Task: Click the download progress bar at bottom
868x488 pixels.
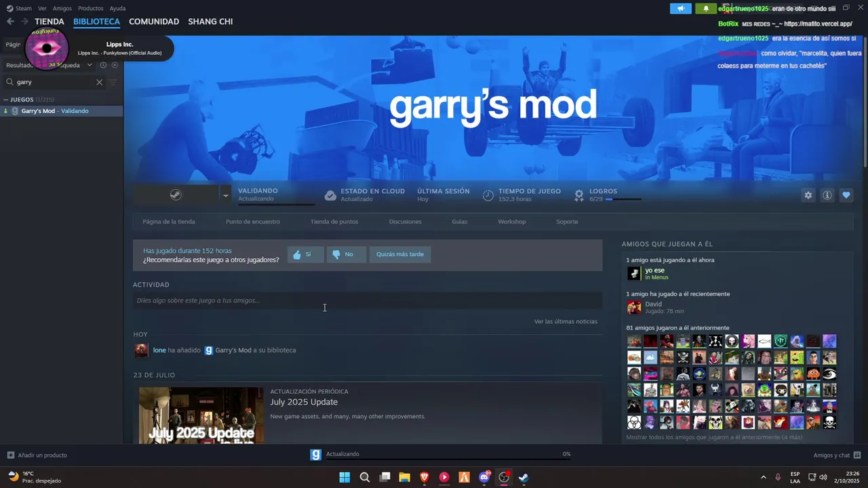Action: pos(448,458)
